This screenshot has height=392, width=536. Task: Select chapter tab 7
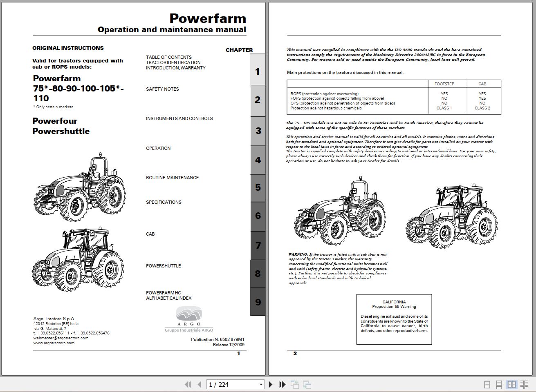[x=258, y=245]
